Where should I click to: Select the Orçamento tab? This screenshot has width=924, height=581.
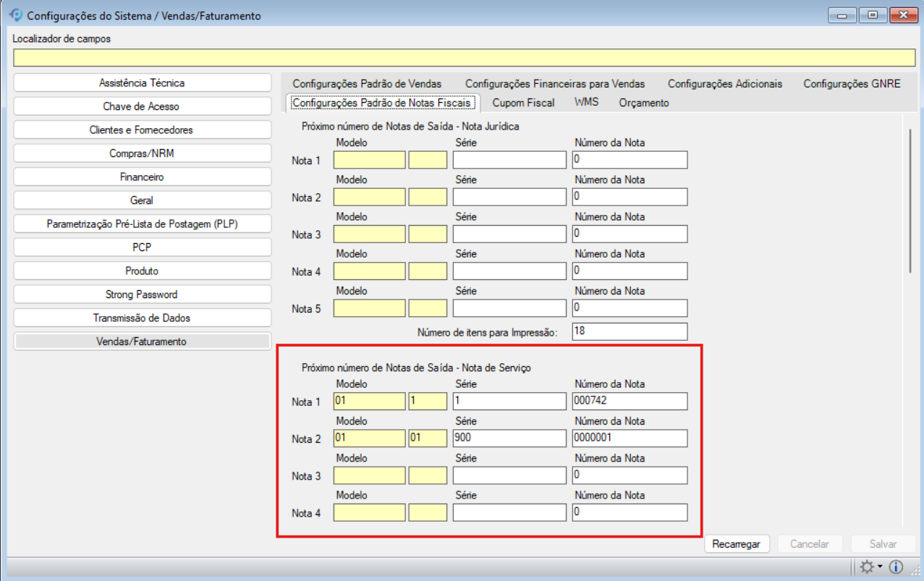click(x=643, y=103)
